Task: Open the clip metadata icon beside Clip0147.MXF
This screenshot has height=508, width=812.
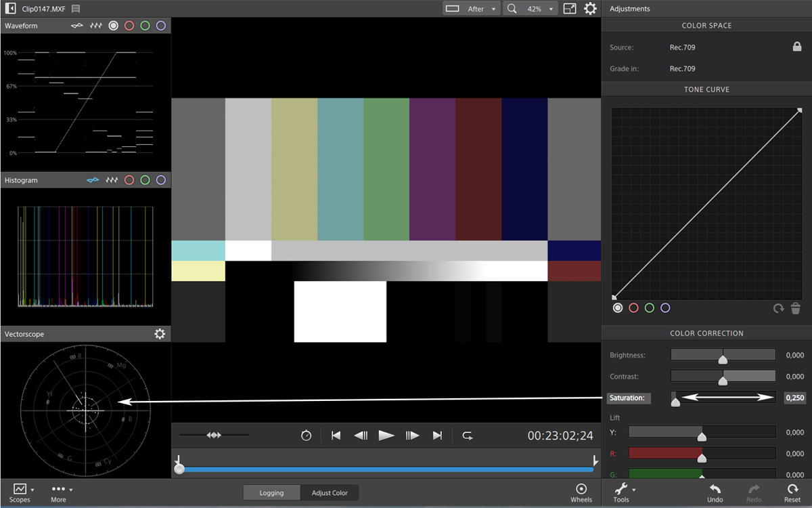Action: pos(76,9)
